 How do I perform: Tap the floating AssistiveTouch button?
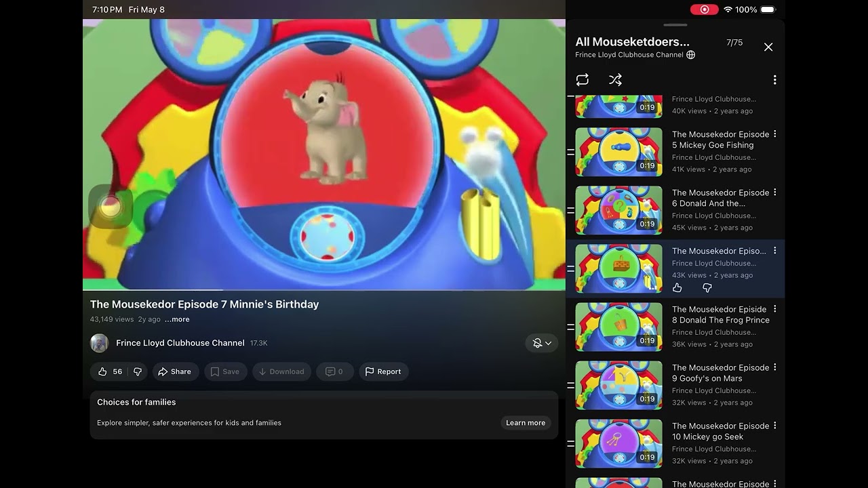click(x=111, y=207)
